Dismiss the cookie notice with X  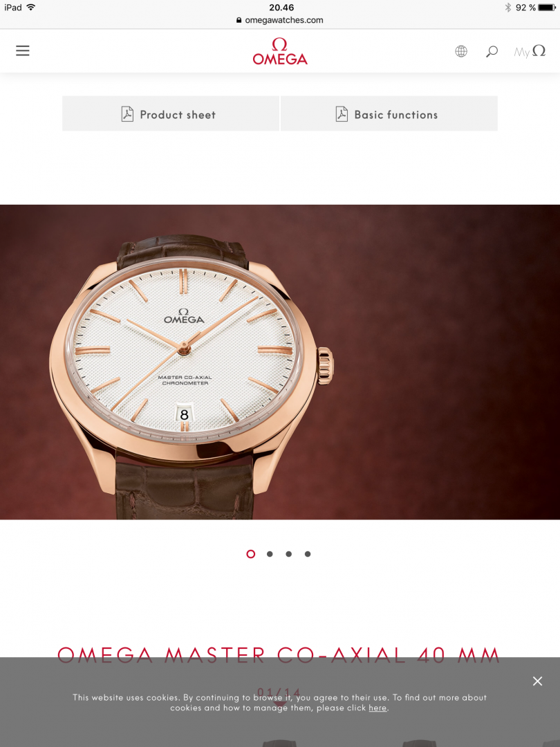(x=537, y=681)
